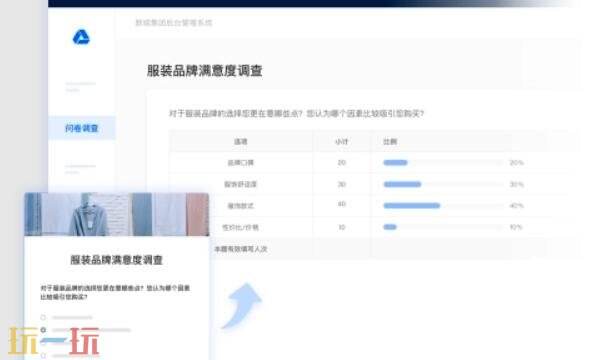Click the large 服装品牌满意度调查 page heading

[204, 71]
